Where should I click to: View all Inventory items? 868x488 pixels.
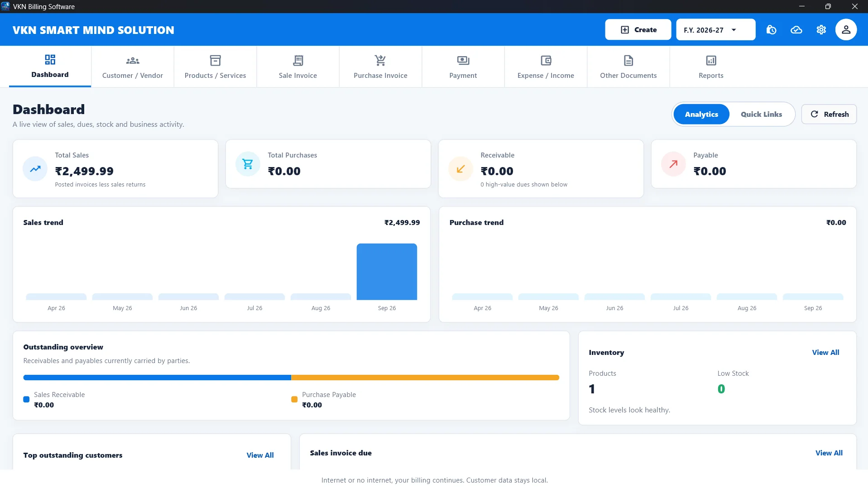point(825,352)
